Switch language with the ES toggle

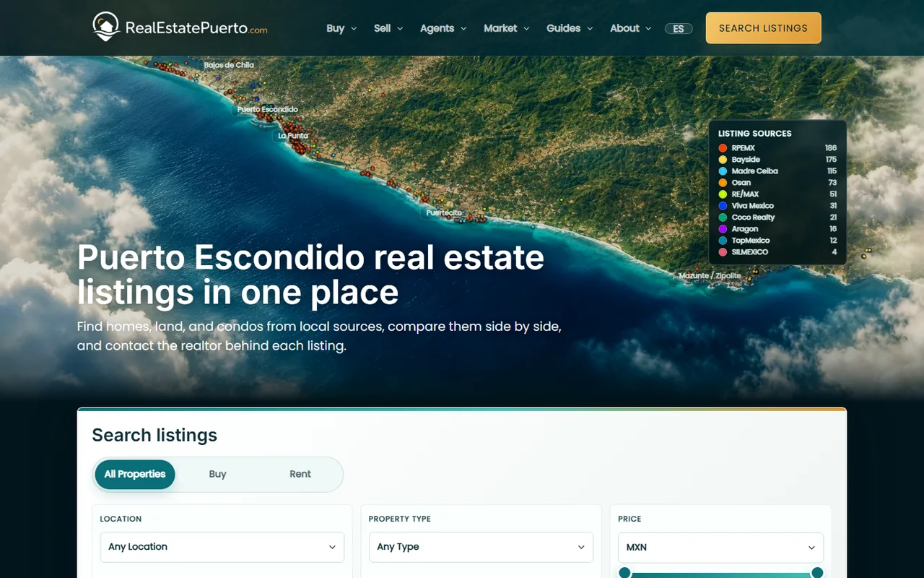coord(679,29)
